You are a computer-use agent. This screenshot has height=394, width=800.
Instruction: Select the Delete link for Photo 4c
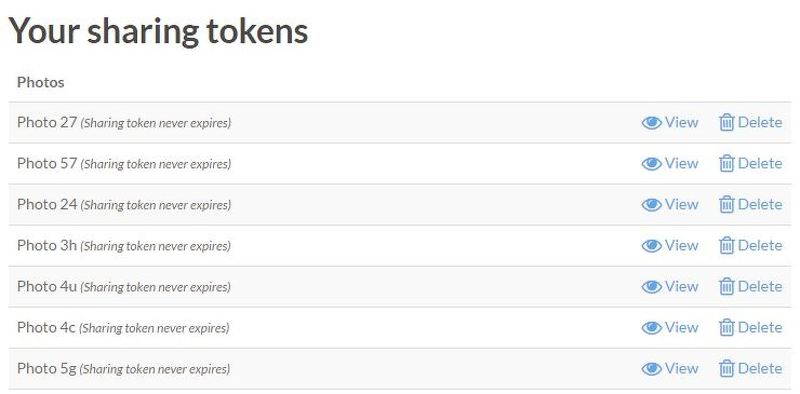point(751,328)
